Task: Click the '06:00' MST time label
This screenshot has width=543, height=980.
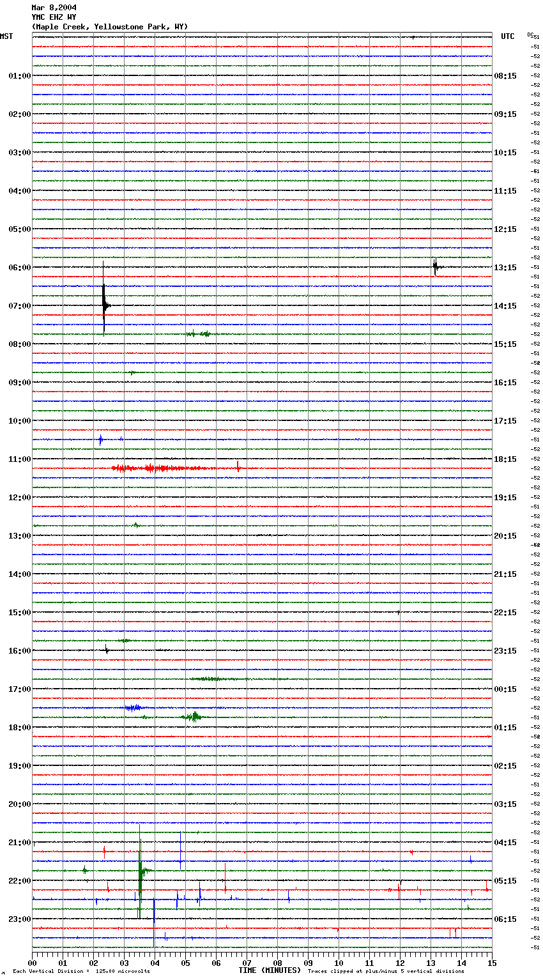Action: tap(20, 268)
